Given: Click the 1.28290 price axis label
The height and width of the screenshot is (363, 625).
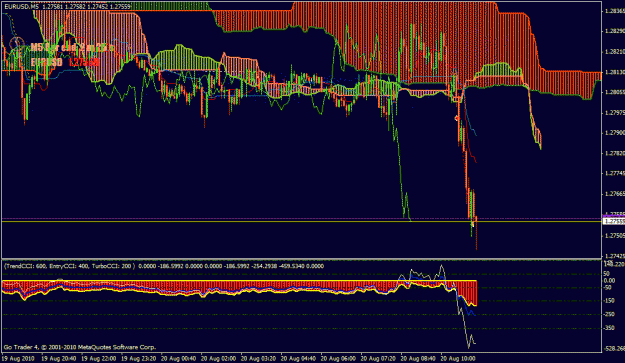Looking at the screenshot, I should coord(614,31).
